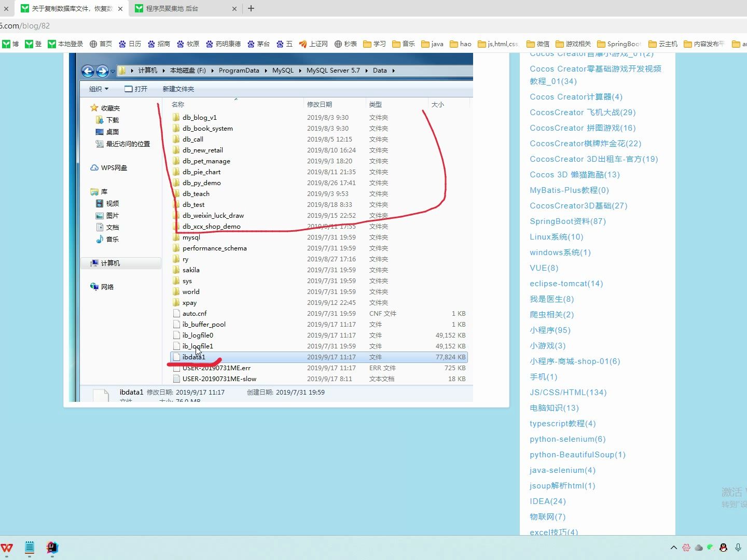Open the Linux系统(10) category

pos(557,237)
